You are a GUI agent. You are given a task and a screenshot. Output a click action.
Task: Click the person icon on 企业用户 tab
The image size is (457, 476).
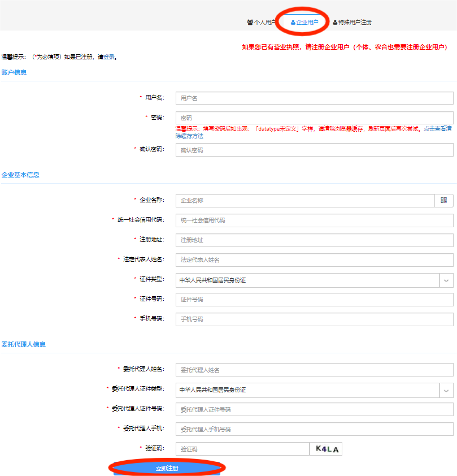[x=292, y=21]
